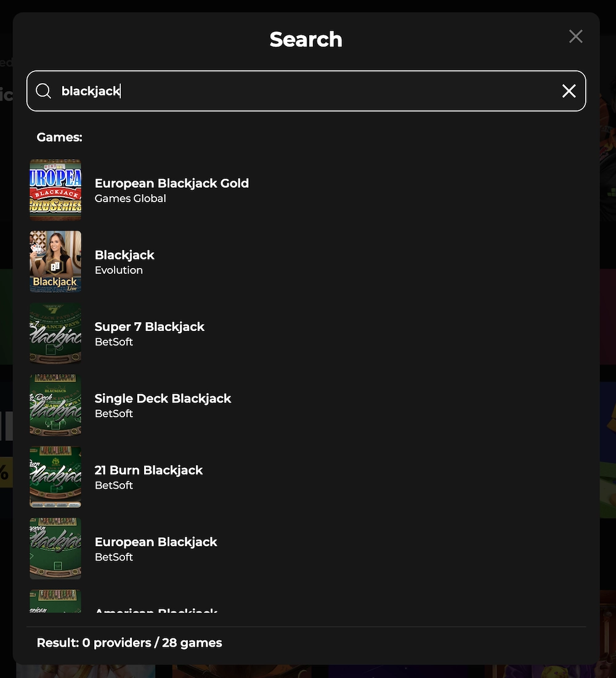The height and width of the screenshot is (678, 616).
Task: Select the Super 7 Blackjack thumbnail
Action: (55, 333)
